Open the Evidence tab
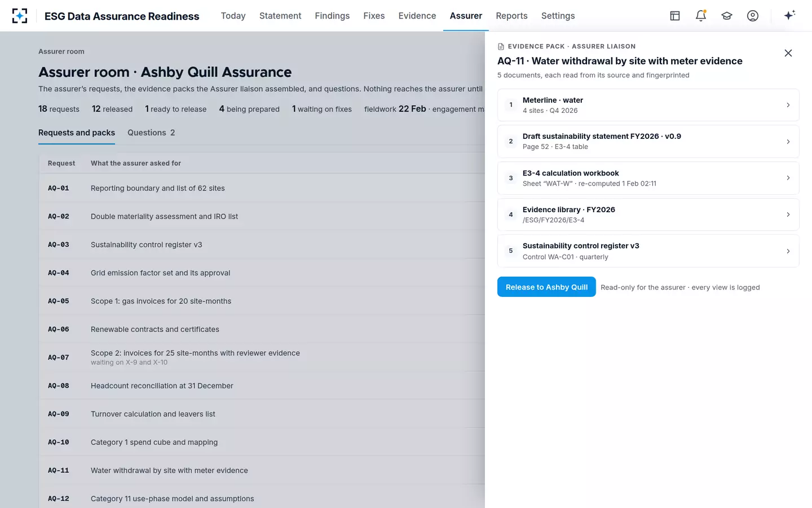812x508 pixels. [417, 16]
